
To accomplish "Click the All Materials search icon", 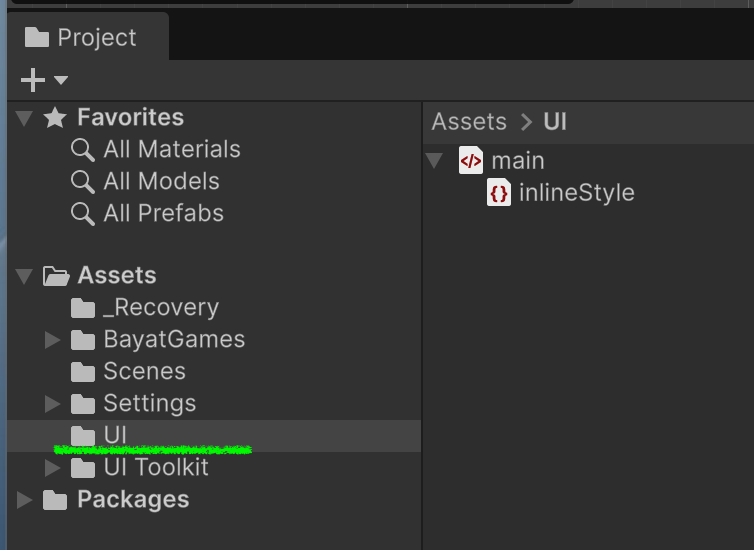I will click(83, 150).
